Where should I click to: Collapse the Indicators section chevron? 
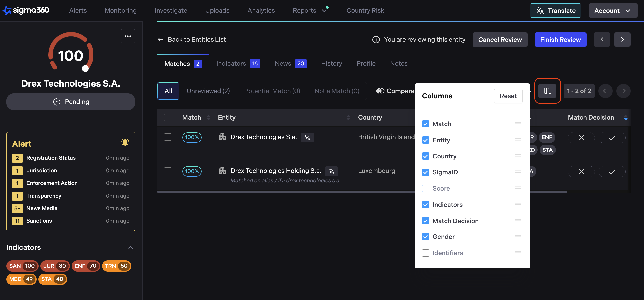pos(130,247)
